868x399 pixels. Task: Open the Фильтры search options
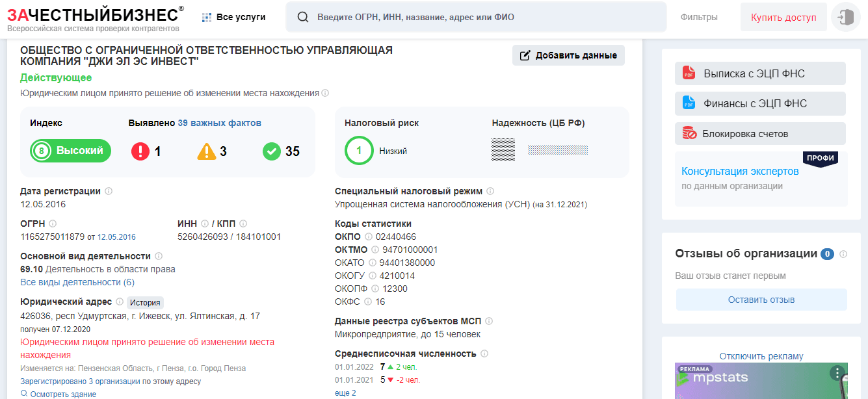point(699,17)
